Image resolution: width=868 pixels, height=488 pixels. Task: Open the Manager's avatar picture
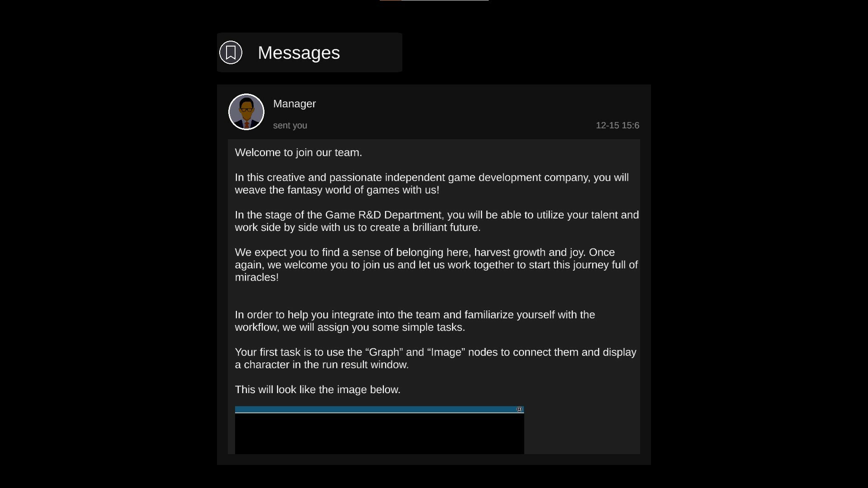point(246,112)
